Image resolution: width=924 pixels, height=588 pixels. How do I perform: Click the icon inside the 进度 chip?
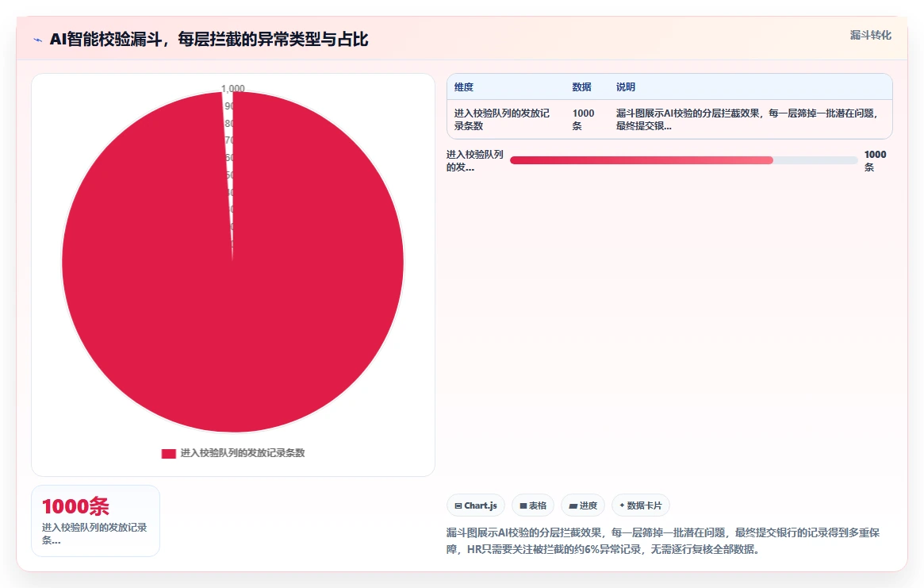573,506
